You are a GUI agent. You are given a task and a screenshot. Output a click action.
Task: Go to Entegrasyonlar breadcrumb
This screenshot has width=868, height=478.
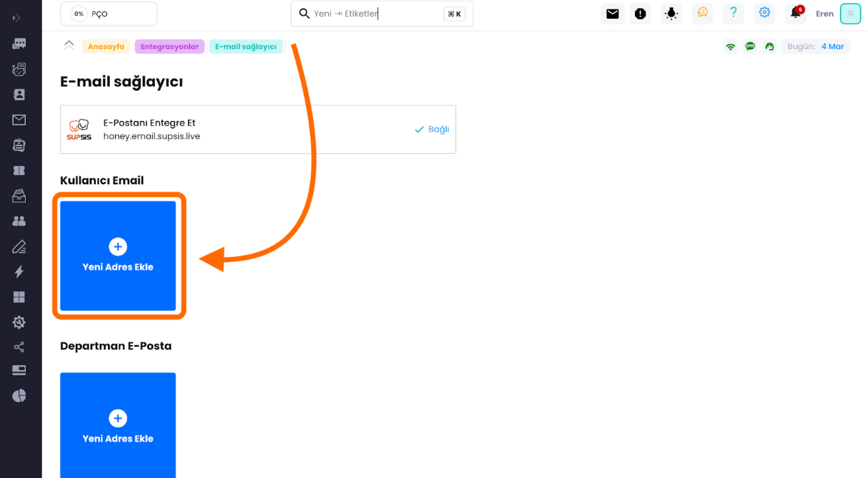tap(170, 47)
